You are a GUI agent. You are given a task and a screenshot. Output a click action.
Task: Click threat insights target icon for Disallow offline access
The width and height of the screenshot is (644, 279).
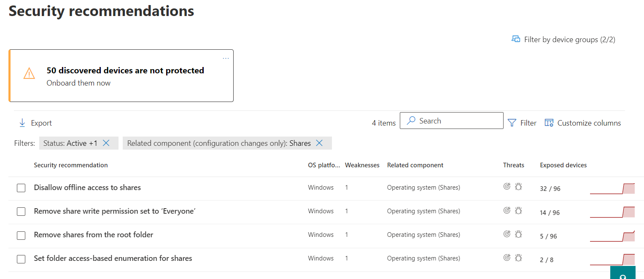coord(507,187)
